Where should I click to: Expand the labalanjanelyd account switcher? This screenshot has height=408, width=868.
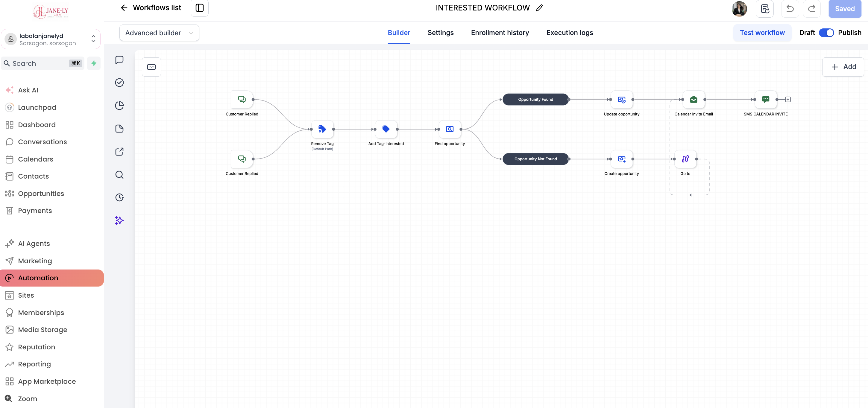(x=51, y=39)
